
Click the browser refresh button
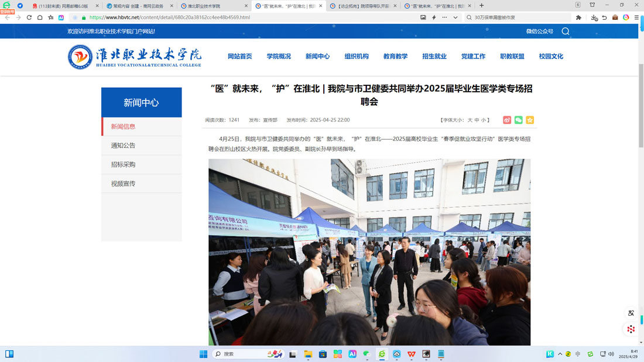coord(29,17)
